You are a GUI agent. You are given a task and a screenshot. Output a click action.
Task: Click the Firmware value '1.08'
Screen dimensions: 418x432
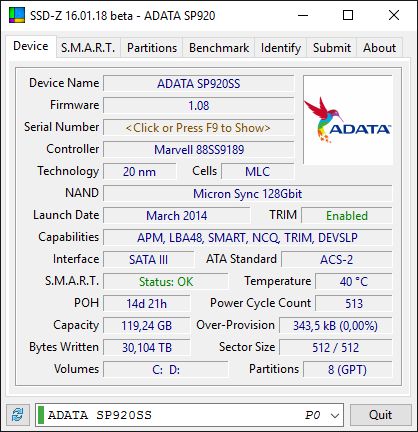[x=198, y=106]
